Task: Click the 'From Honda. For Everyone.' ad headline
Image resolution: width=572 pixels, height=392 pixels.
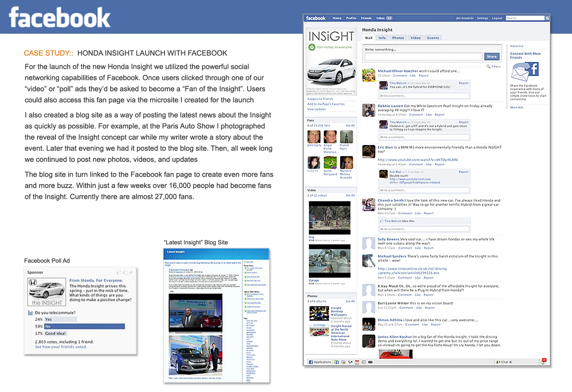Action: [96, 280]
